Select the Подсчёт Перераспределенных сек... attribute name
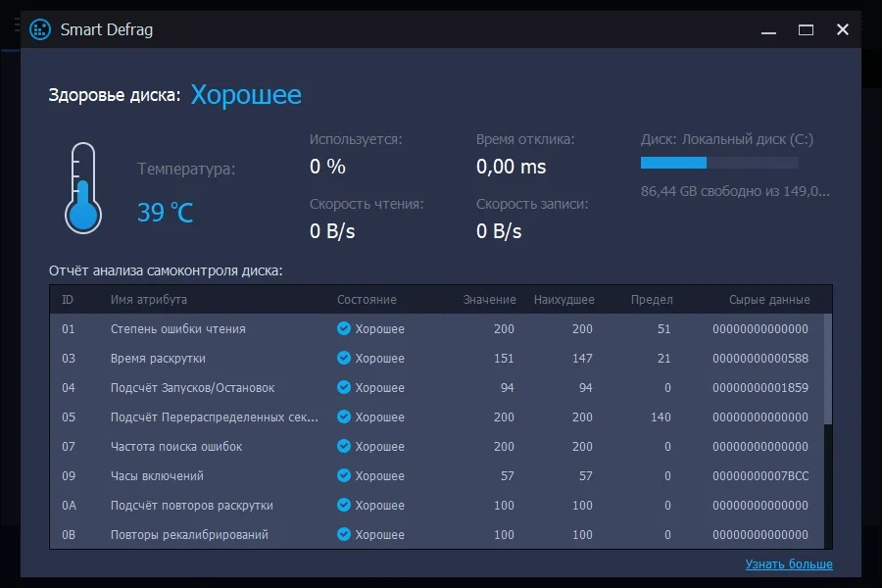882x588 pixels. pos(215,416)
